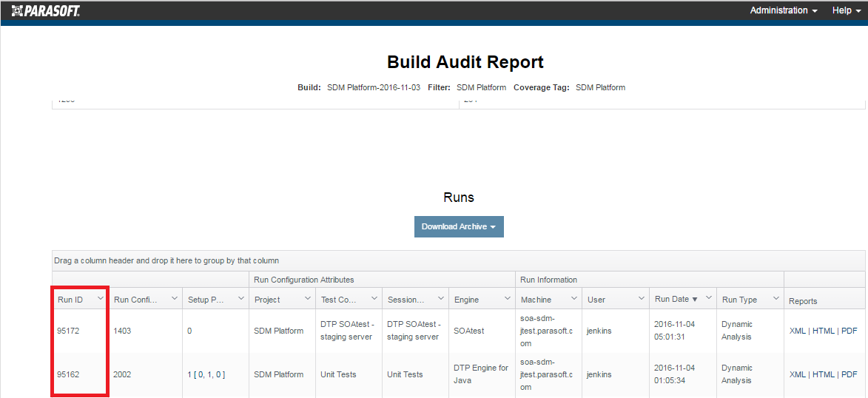Open User column menu chevron
Image resolution: width=868 pixels, height=398 pixels.
coord(641,298)
